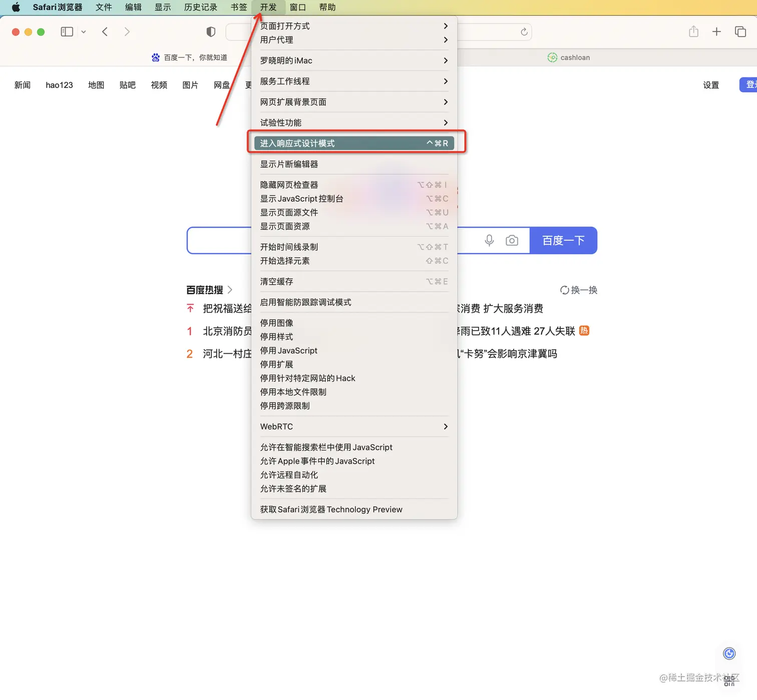Open the 编辑 menu
757x700 pixels.
point(133,7)
